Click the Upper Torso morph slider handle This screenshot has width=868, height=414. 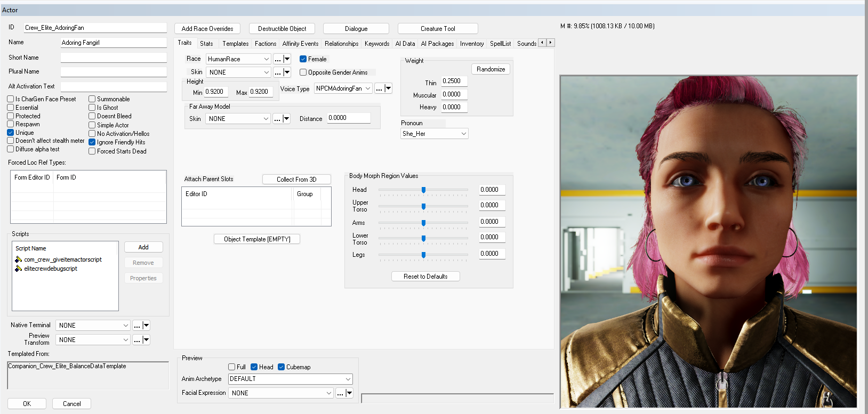[423, 206]
